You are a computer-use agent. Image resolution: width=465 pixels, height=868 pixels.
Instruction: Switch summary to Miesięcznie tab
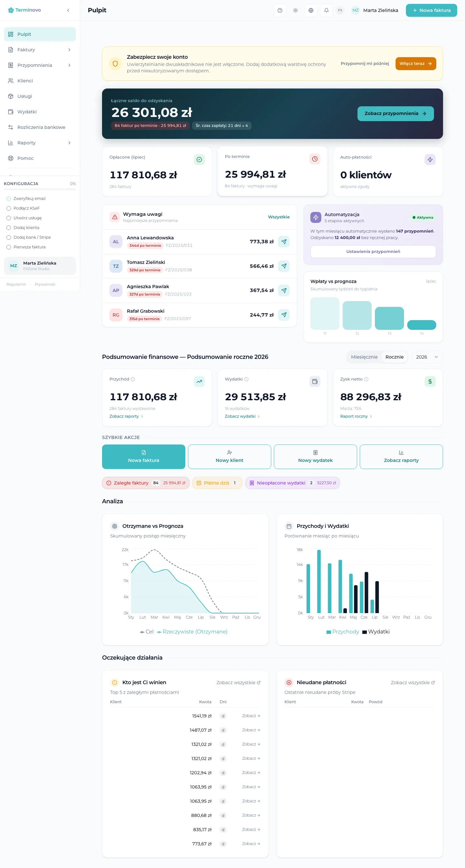click(x=364, y=357)
